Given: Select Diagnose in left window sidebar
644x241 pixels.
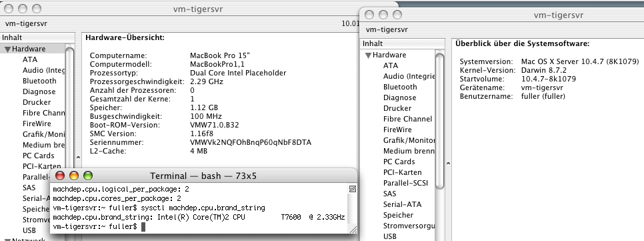Looking at the screenshot, I should tap(39, 91).
